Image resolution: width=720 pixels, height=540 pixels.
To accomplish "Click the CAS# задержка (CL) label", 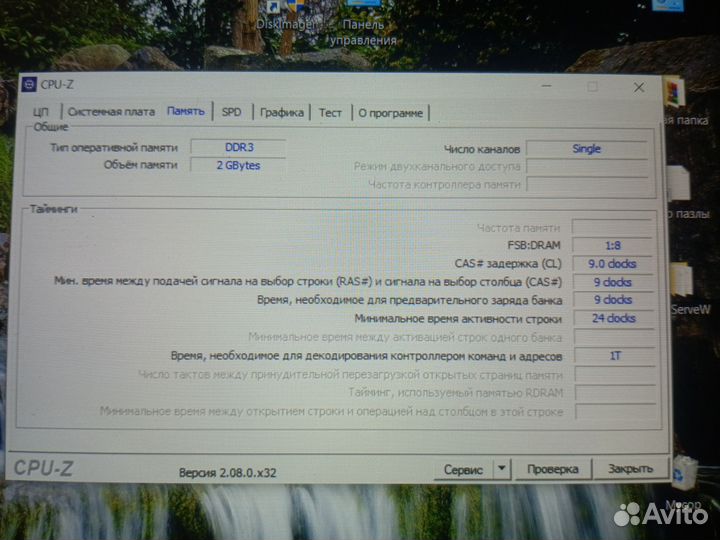I will [508, 264].
